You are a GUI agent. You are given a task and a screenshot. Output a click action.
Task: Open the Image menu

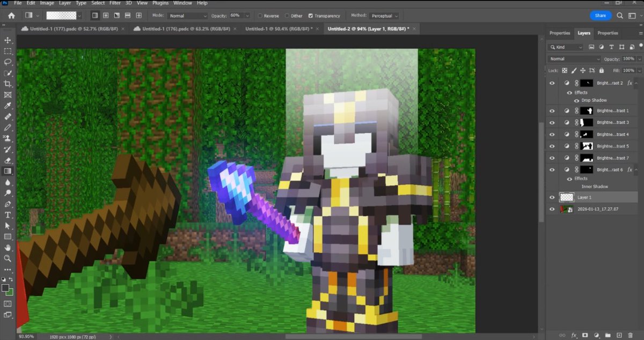pos(46,3)
